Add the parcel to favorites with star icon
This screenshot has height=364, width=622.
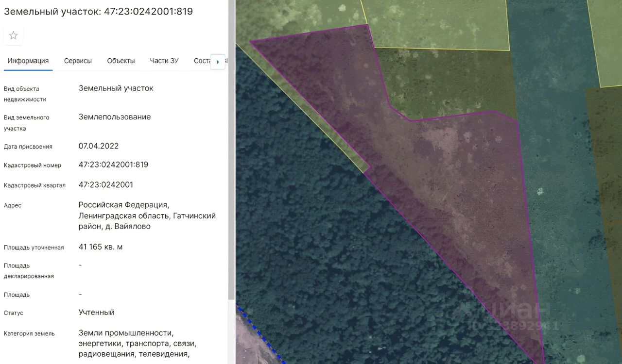[13, 35]
